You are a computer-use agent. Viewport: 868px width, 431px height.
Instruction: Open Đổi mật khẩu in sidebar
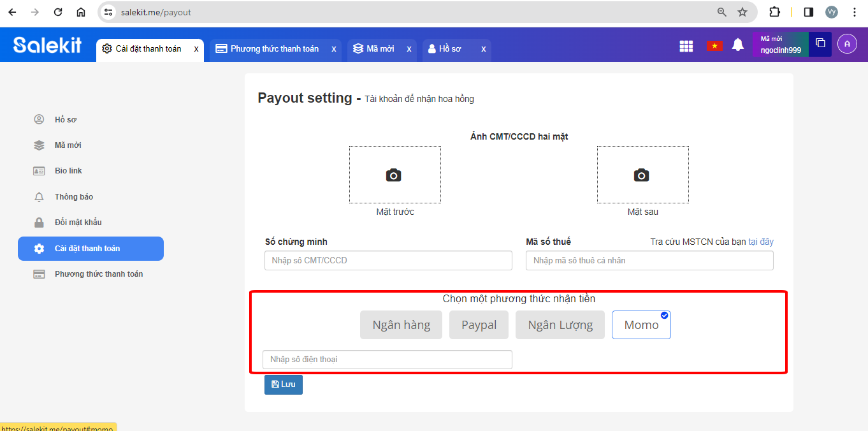(78, 223)
